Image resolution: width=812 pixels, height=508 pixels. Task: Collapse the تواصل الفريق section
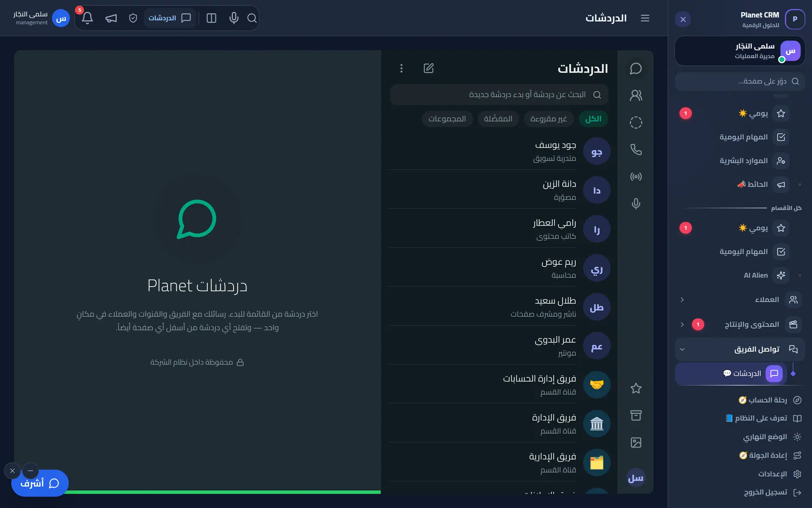(740, 349)
